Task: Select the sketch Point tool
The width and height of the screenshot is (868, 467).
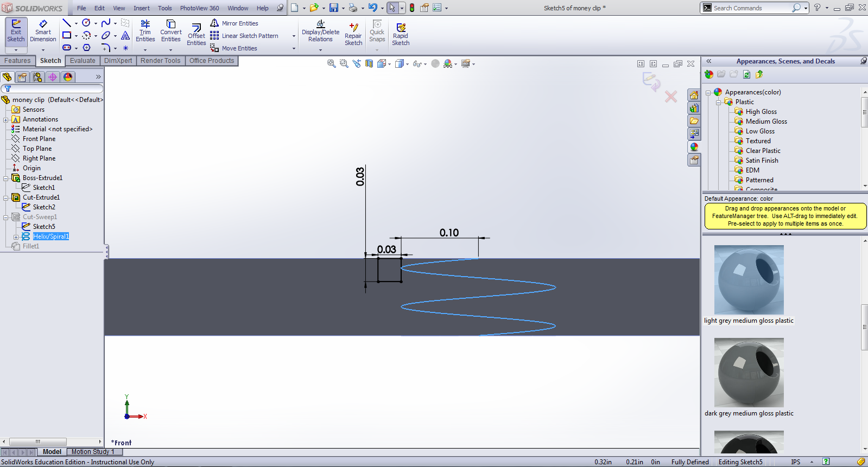Action: pyautogui.click(x=125, y=48)
